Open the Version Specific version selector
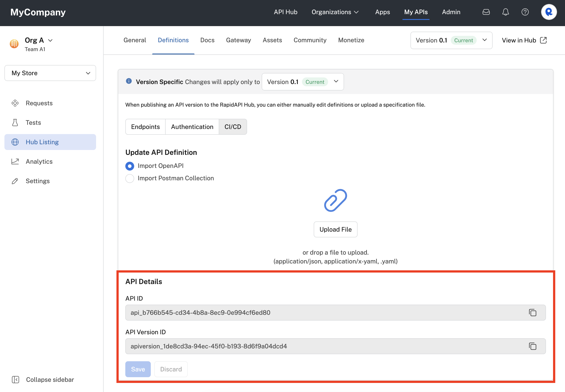565x392 pixels. tap(302, 82)
